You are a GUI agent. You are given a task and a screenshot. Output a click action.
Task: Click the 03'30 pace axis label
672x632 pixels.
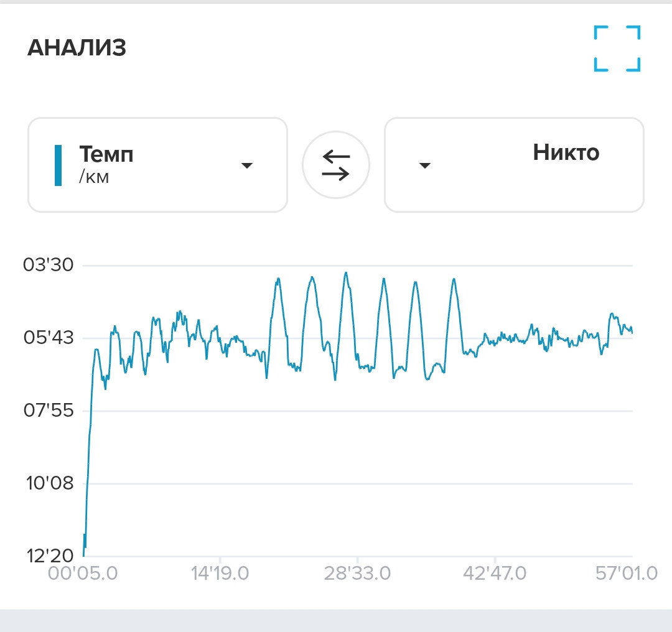tap(48, 265)
